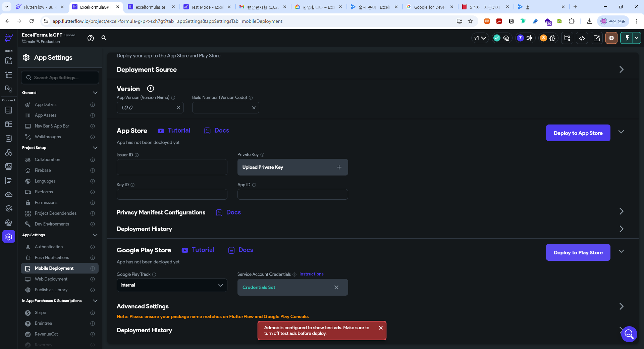Click the FlutterFlow logo at top left

(x=9, y=38)
